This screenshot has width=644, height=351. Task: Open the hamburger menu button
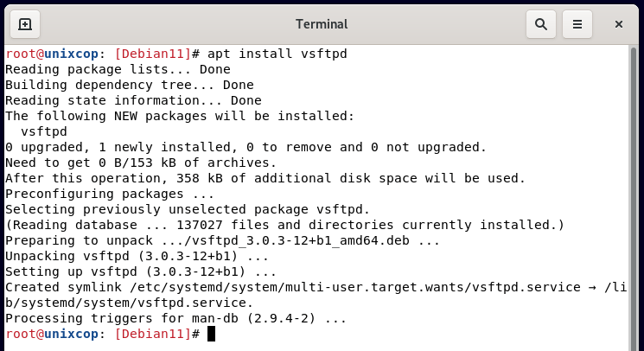pyautogui.click(x=577, y=24)
